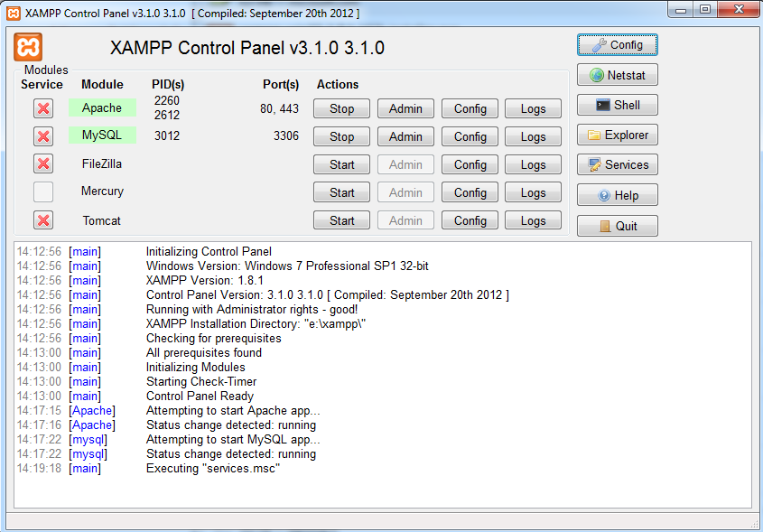Click log line 'All prerequisites found'
This screenshot has height=532, width=763.
tap(204, 353)
